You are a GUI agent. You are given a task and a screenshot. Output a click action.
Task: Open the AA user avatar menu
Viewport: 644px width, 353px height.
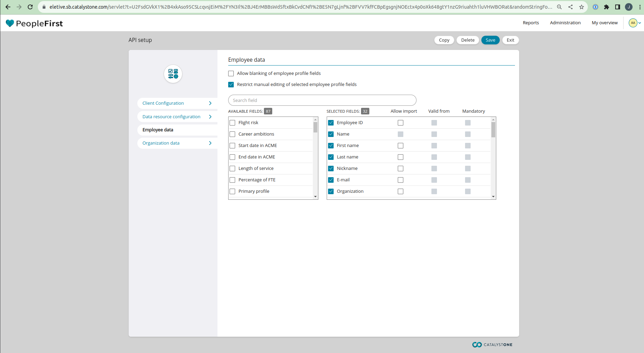coord(633,23)
